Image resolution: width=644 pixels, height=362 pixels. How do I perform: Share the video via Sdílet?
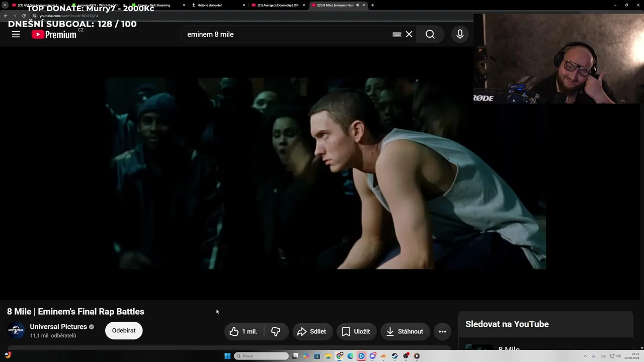pyautogui.click(x=312, y=331)
